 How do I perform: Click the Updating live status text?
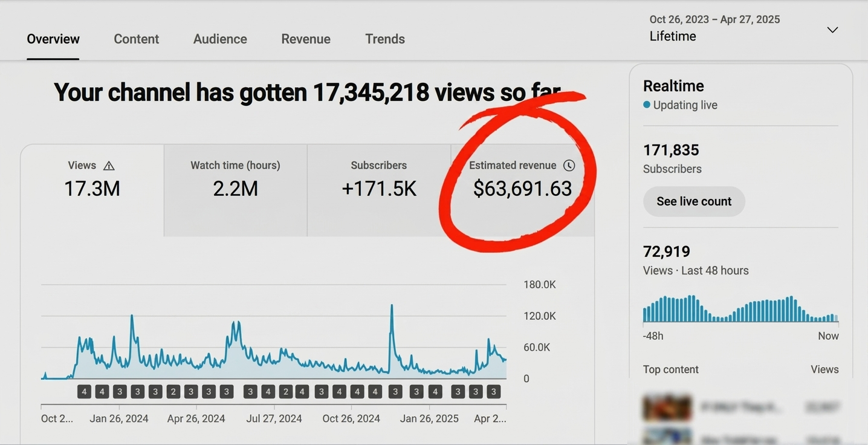click(685, 105)
